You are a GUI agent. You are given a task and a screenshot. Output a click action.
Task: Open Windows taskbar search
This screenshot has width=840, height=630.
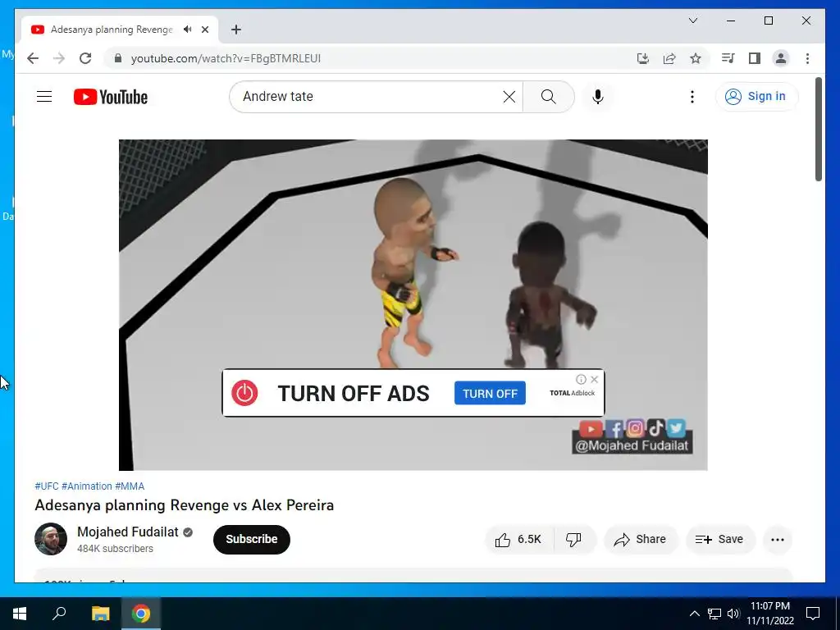click(59, 614)
